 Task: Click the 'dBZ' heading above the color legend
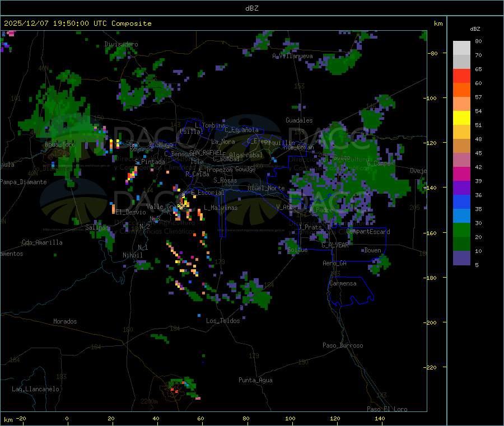point(475,29)
